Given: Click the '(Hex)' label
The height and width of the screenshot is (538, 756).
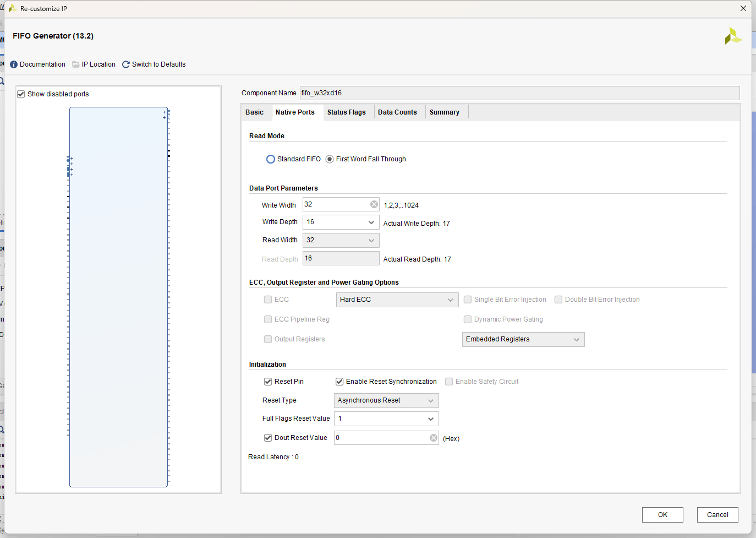Looking at the screenshot, I should [x=451, y=439].
